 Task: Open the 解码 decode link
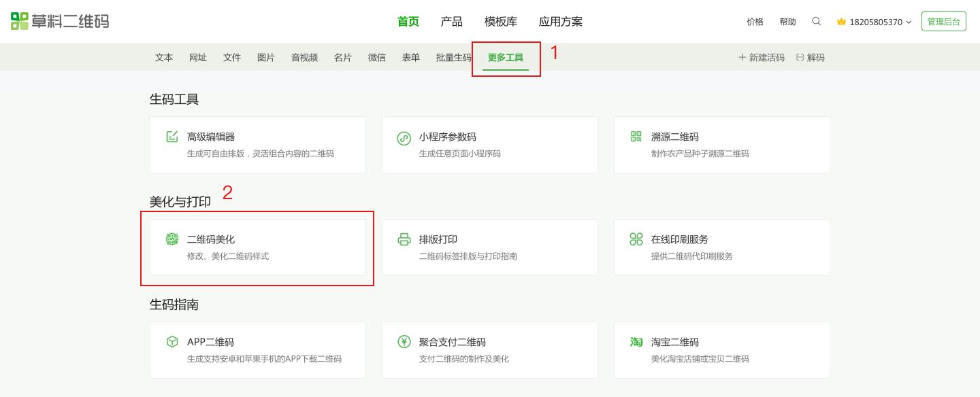[x=811, y=58]
